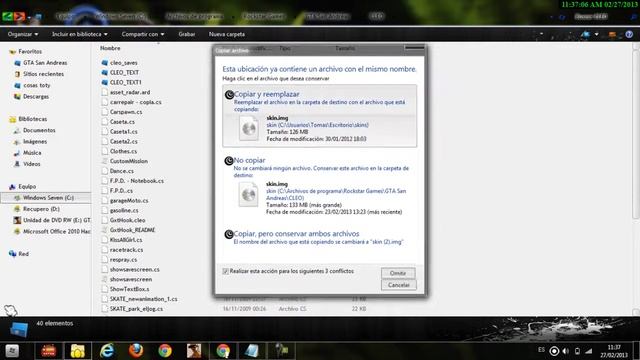This screenshot has height=360, width=640.
Task: Select Bibliotecas header in navigation pane
Action: pos(28,119)
